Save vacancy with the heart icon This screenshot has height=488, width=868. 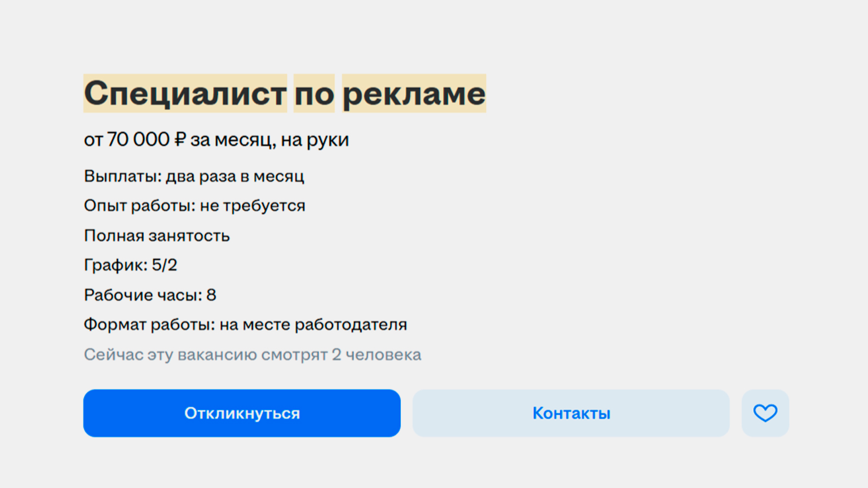pos(765,413)
